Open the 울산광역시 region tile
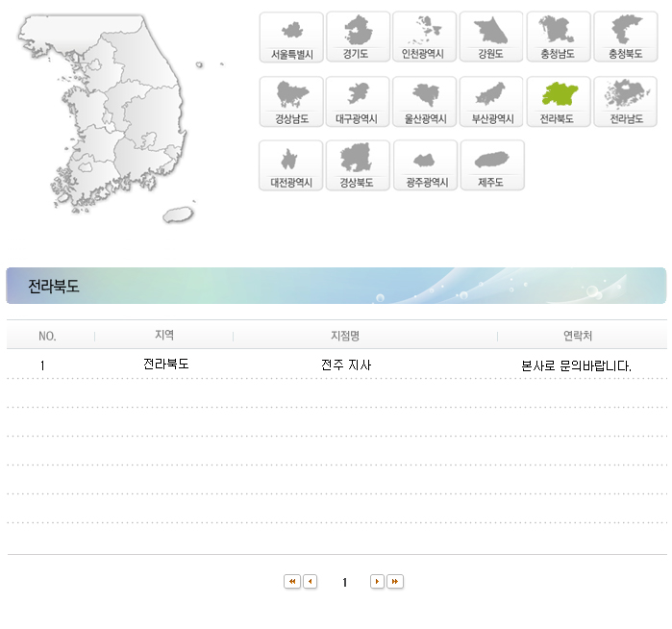Viewport: 672px width, 629px height. 424,102
